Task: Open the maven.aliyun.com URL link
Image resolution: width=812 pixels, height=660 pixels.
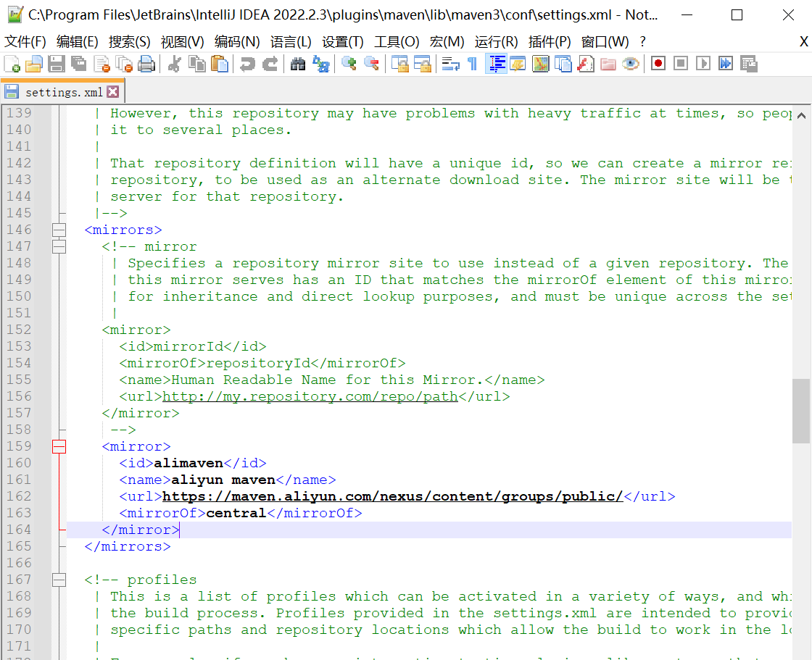Action: [x=392, y=496]
